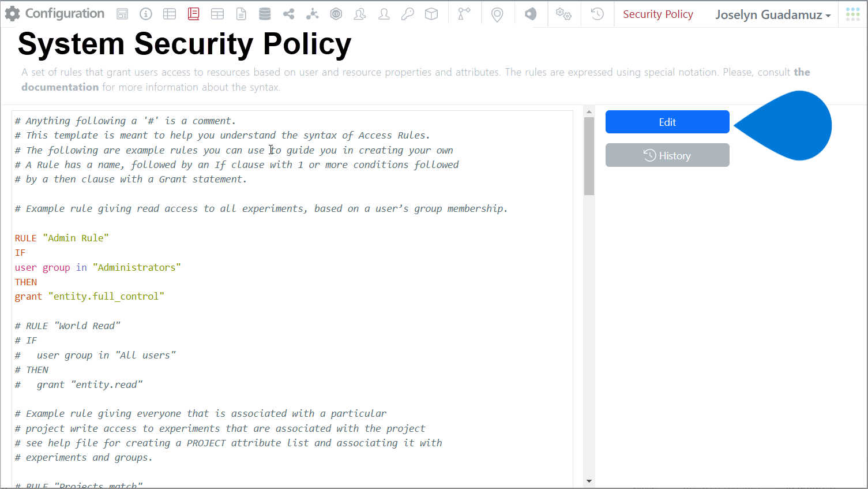Click the location pin icon
The width and height of the screenshot is (868, 489).
click(x=497, y=15)
